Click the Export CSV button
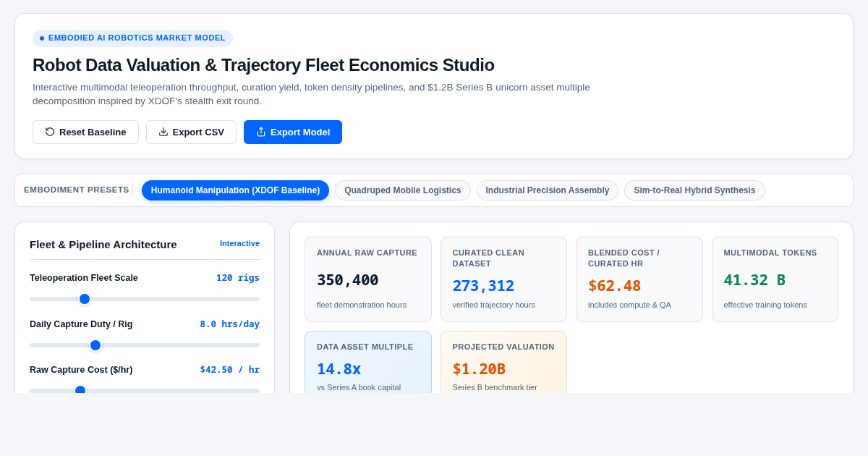868x456 pixels. click(x=191, y=132)
